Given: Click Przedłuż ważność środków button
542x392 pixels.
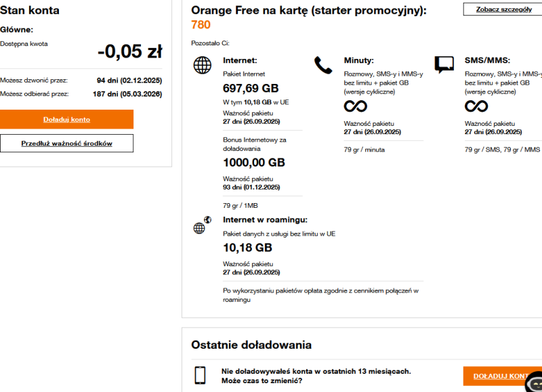Looking at the screenshot, I should coord(66,144).
